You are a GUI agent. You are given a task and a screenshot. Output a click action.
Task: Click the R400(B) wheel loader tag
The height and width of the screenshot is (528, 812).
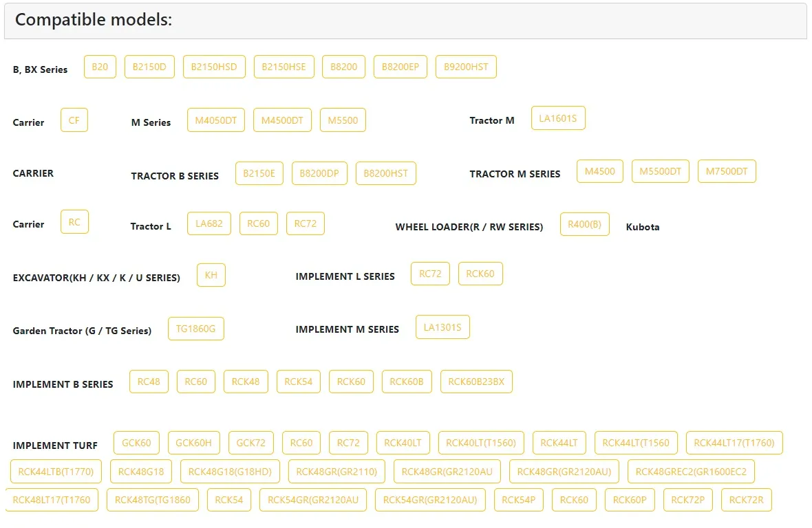coord(585,224)
